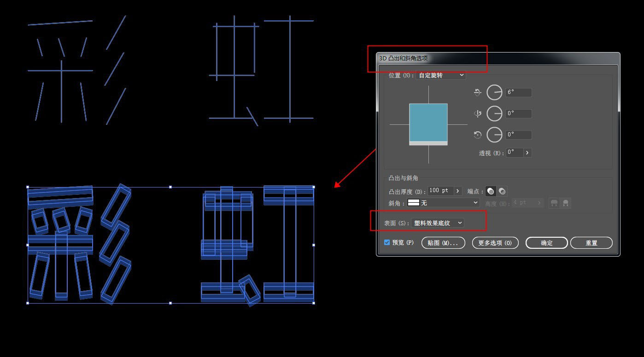Click the bottom-right selection handle of the 3D text

click(314, 303)
